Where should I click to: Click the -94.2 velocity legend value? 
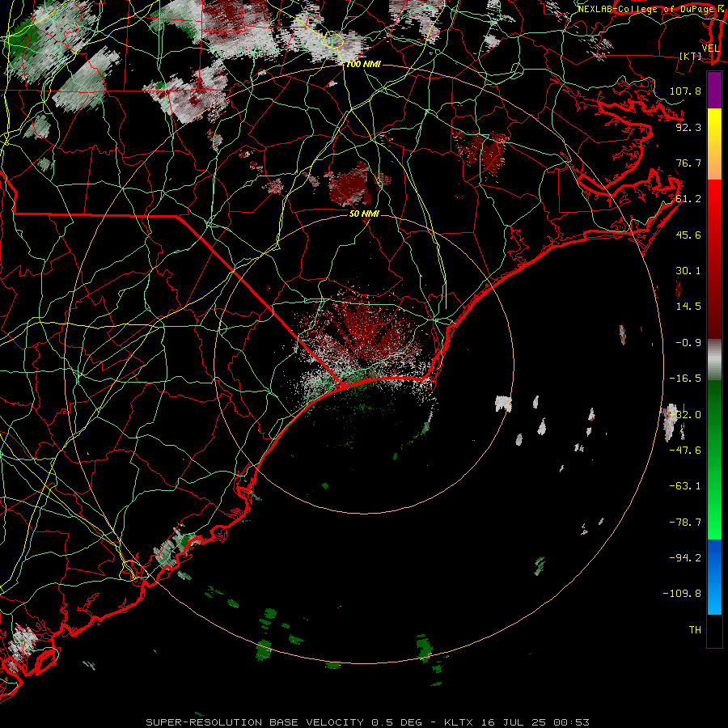pyautogui.click(x=685, y=558)
